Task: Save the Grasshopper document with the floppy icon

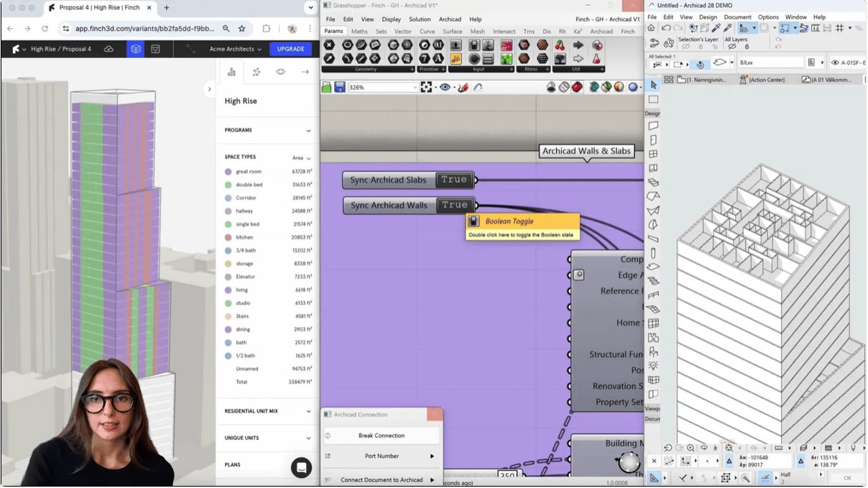Action: pyautogui.click(x=338, y=87)
